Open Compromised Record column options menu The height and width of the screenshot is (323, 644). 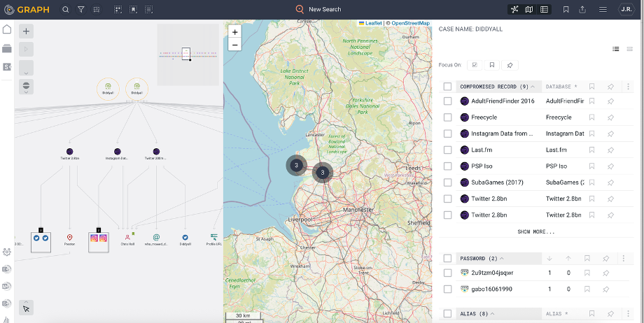pyautogui.click(x=628, y=87)
